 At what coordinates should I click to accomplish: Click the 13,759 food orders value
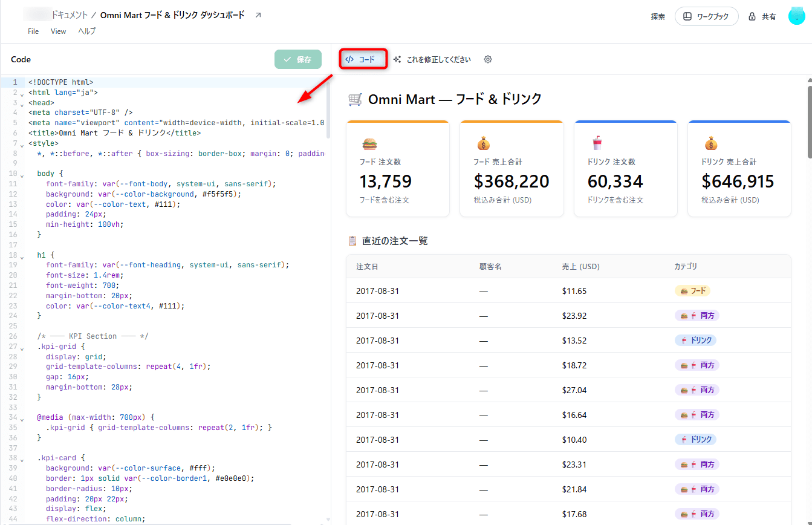tap(385, 181)
